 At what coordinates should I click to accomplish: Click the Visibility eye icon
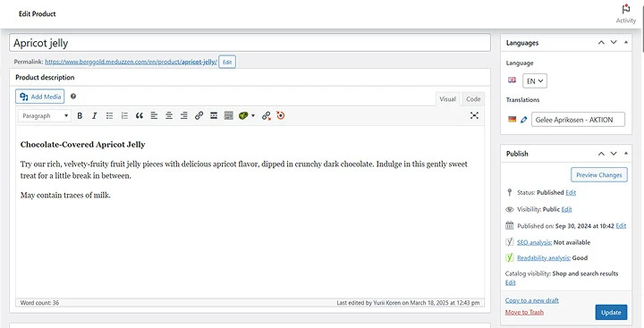(509, 209)
